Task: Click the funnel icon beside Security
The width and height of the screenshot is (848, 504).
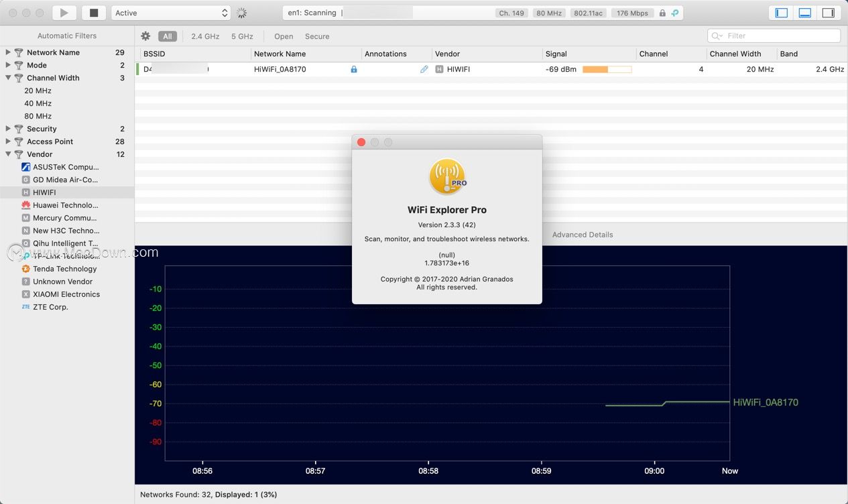Action: pos(19,129)
